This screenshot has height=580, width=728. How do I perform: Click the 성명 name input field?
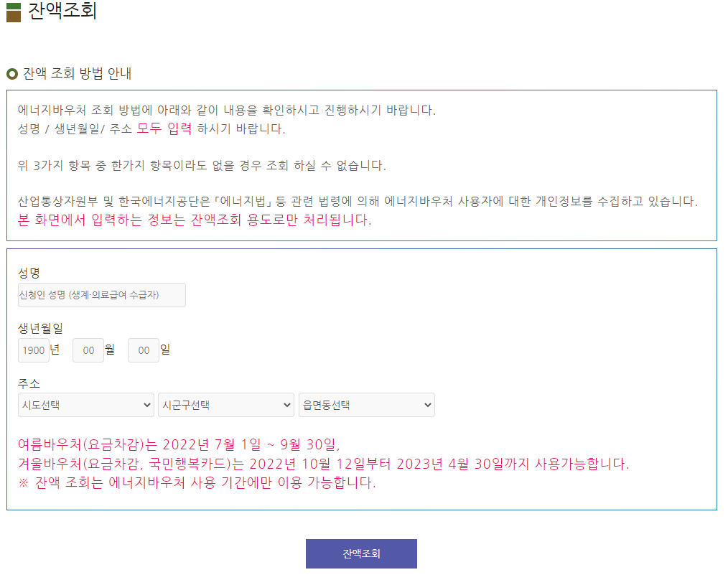pos(101,294)
